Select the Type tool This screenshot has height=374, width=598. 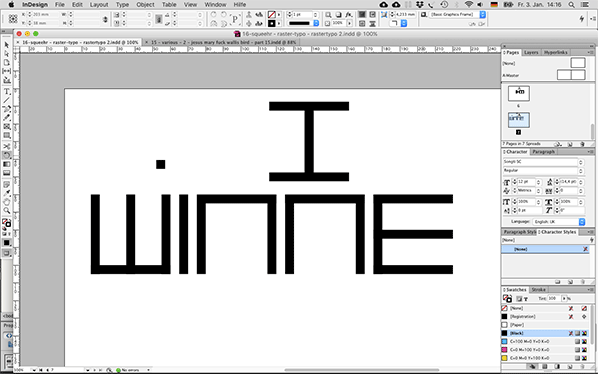coord(6,92)
